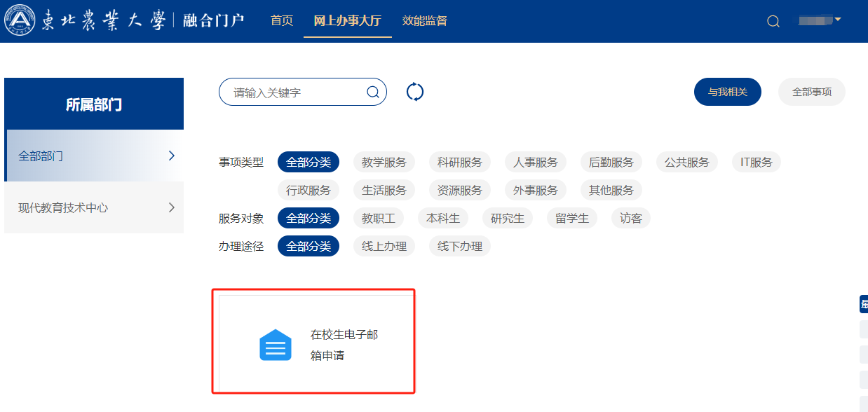868x412 pixels.
Task: Click the blue mailbox service icon
Action: [x=276, y=345]
